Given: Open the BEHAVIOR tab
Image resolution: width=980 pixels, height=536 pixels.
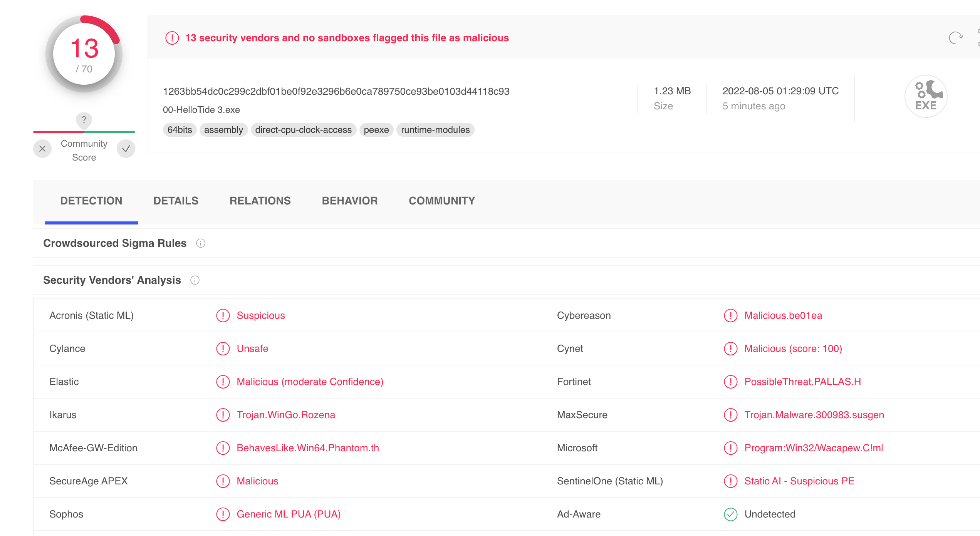Looking at the screenshot, I should [x=349, y=201].
